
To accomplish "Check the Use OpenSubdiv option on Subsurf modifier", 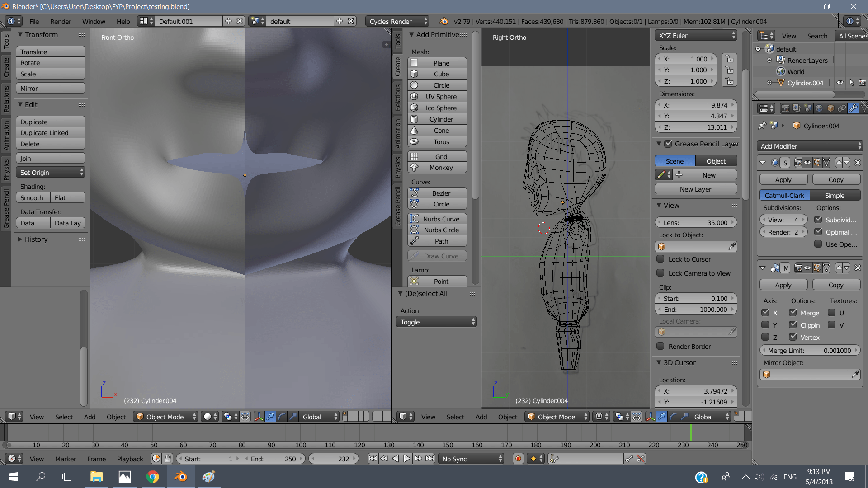I will [819, 244].
